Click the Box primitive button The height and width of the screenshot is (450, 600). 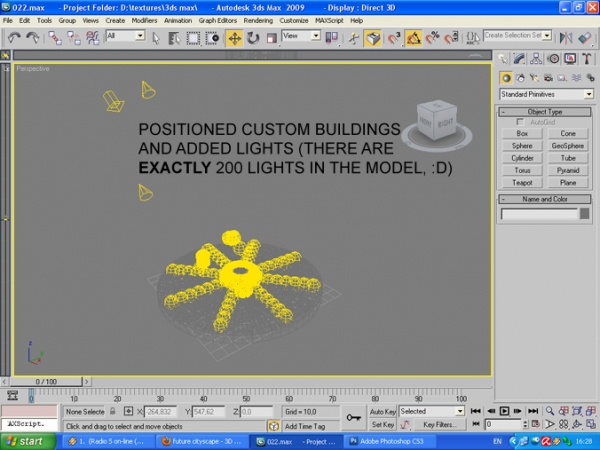(x=522, y=134)
